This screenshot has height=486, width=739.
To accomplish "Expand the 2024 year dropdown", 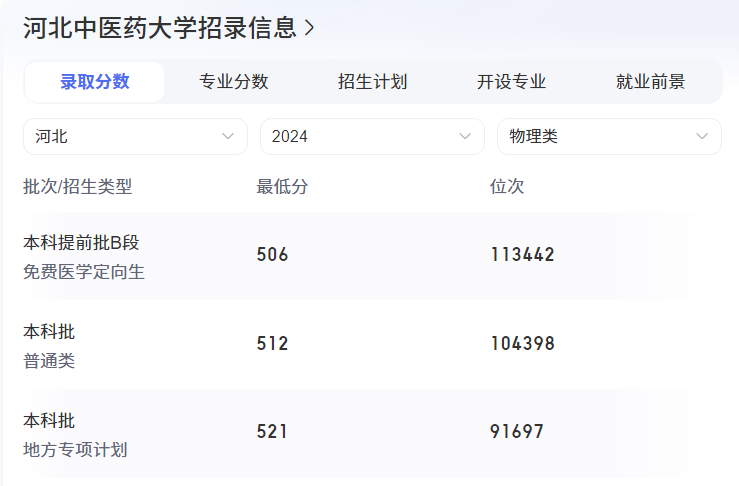I will tap(372, 136).
